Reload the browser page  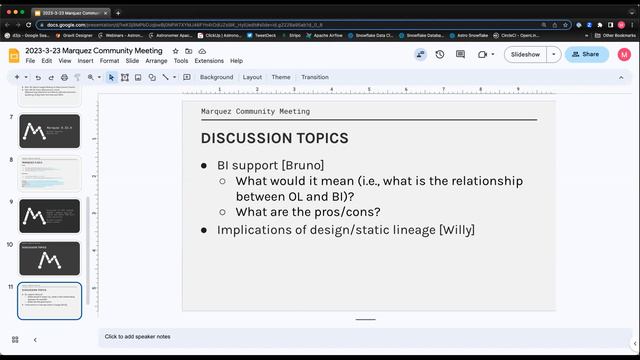[x=28, y=25]
